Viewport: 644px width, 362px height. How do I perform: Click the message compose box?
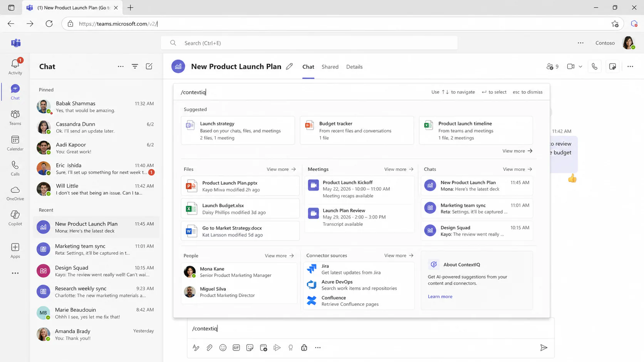(x=371, y=329)
